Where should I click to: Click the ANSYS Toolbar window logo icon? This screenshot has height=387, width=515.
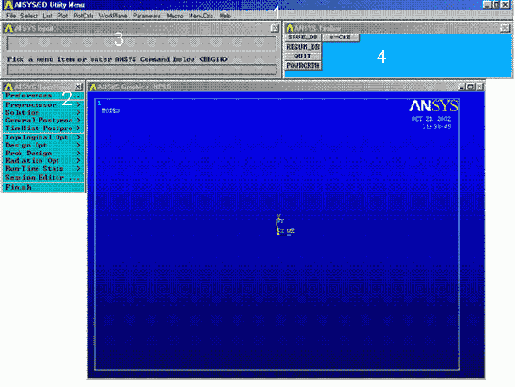point(290,28)
